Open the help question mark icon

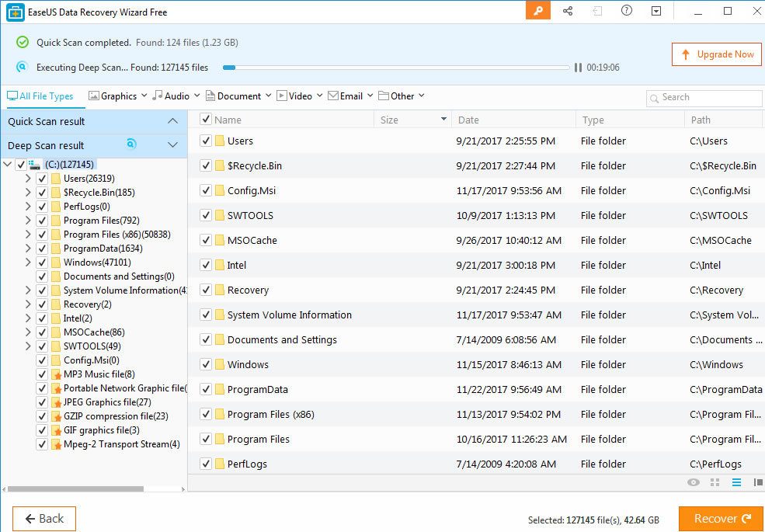coord(627,10)
